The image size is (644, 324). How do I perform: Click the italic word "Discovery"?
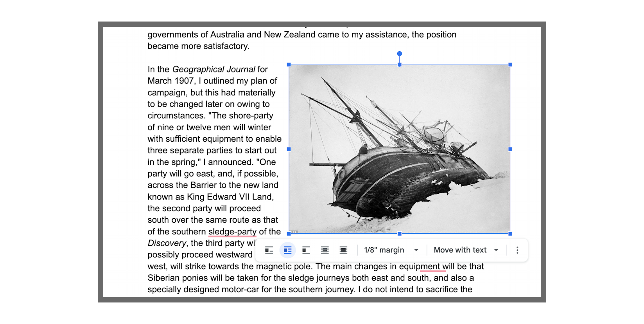[x=167, y=243]
